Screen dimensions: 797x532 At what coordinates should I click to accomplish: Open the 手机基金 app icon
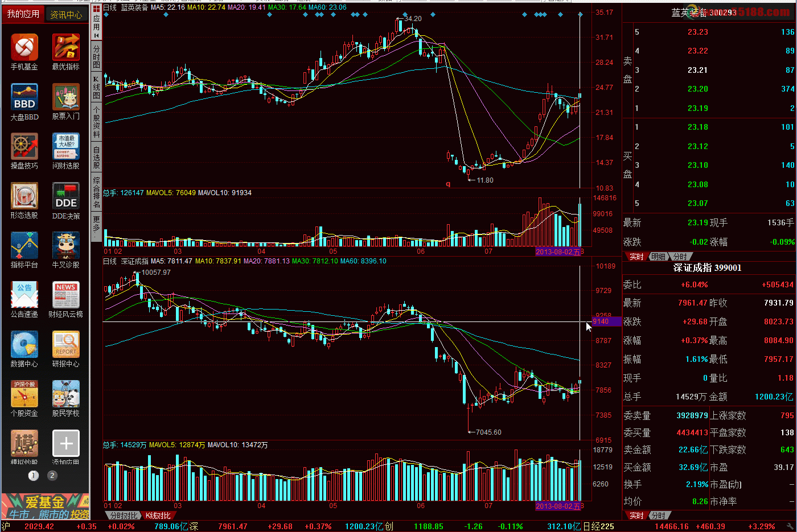24,47
